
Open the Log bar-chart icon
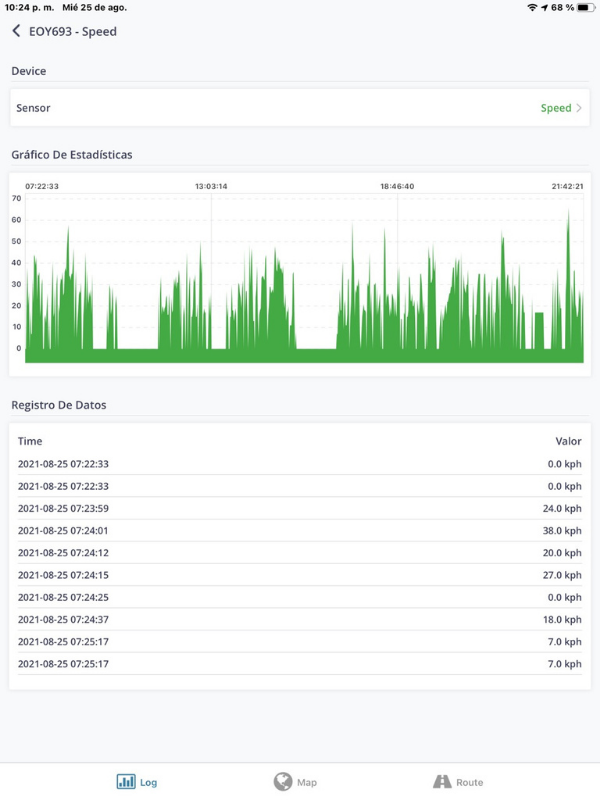click(126, 781)
